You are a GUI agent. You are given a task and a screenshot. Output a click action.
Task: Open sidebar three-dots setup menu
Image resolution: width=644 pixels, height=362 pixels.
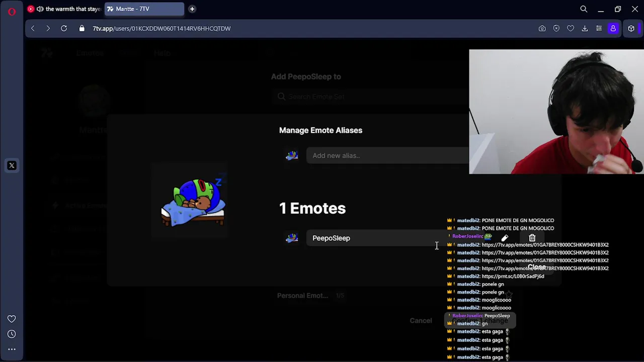pyautogui.click(x=12, y=349)
